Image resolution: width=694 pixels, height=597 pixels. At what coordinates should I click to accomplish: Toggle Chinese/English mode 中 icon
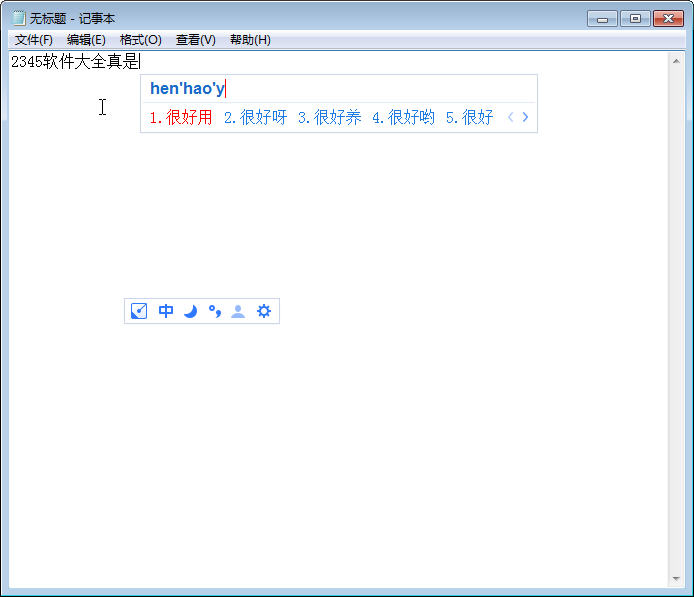[x=166, y=311]
